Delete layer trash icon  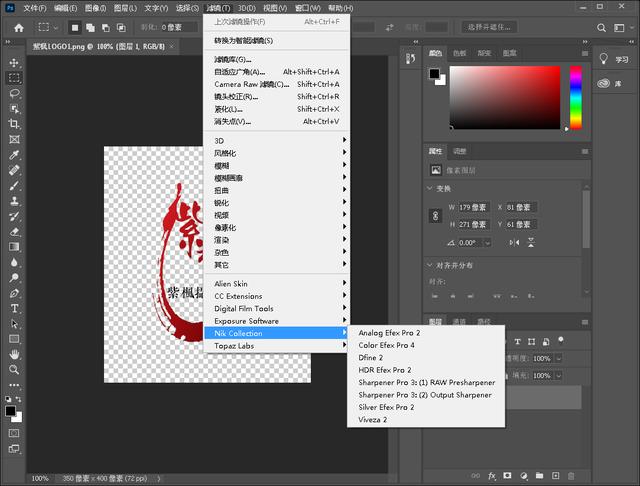tap(571, 476)
